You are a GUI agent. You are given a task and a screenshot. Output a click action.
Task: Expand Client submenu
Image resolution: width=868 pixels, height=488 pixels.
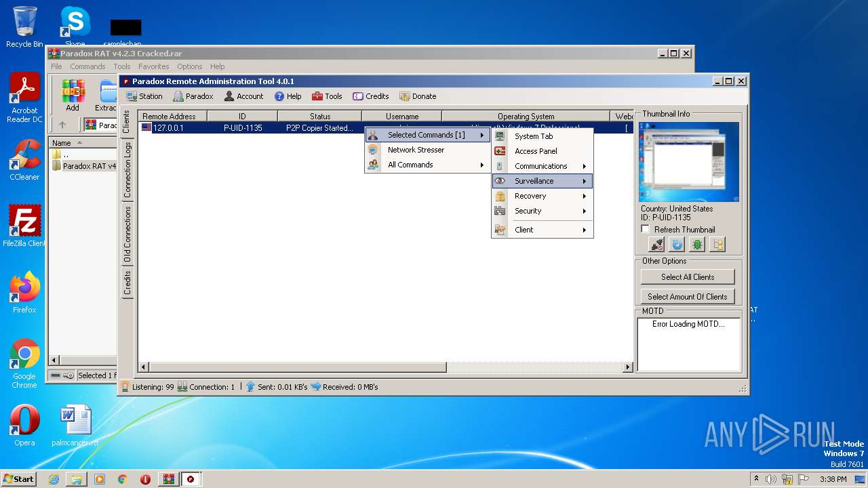coord(542,230)
